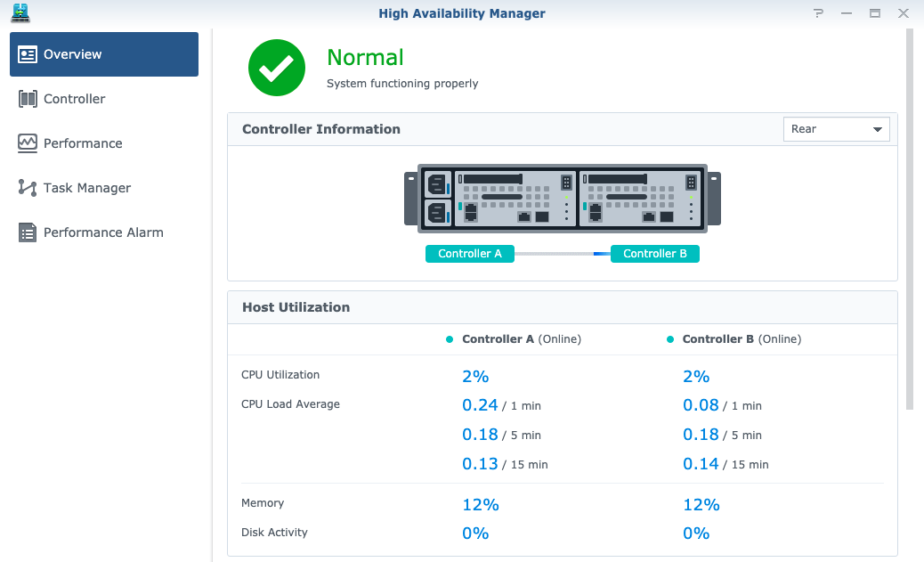Viewport: 924px width, 562px height.
Task: Open the Task Manager icon in the sidebar
Action: pyautogui.click(x=28, y=188)
